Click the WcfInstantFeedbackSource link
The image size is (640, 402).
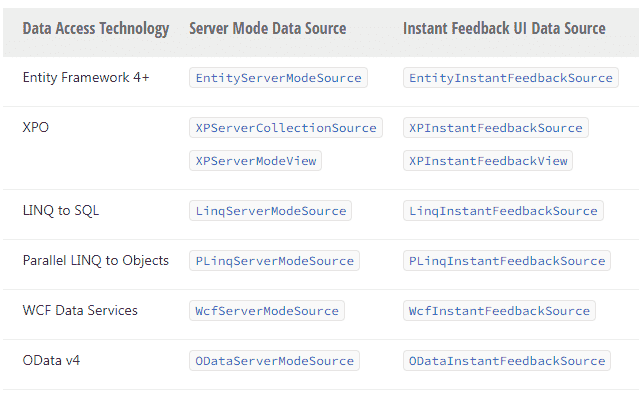pos(499,311)
